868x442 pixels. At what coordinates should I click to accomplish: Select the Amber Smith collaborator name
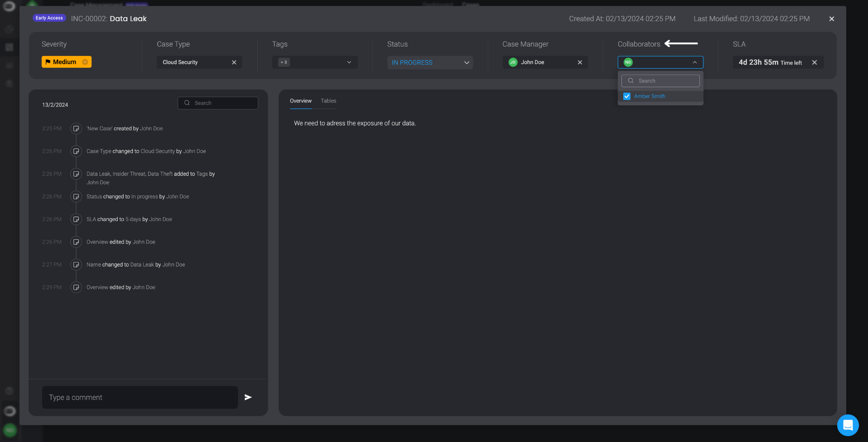tap(649, 96)
